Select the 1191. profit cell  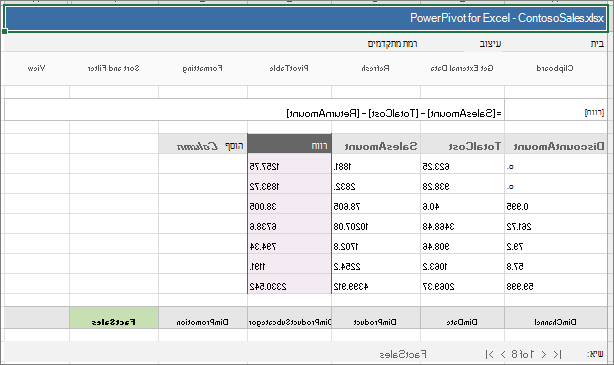click(x=289, y=264)
